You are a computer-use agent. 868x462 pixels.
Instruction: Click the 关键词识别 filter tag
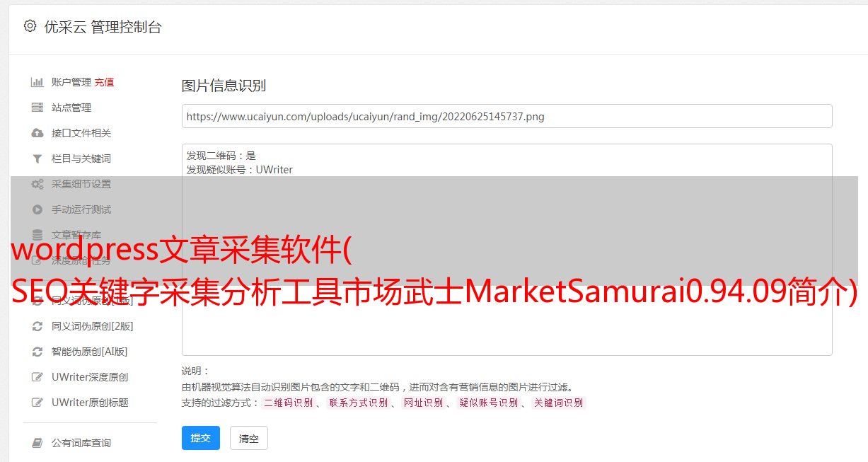click(559, 403)
